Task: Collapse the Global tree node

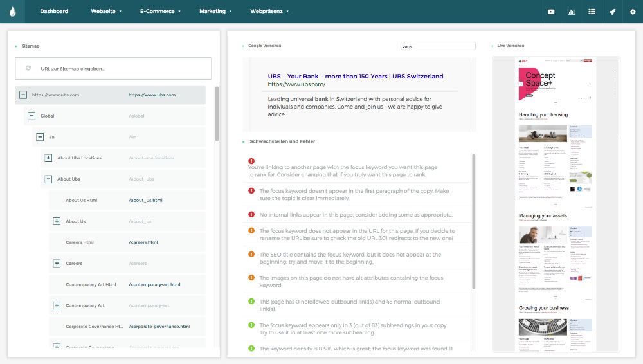Action: click(32, 116)
